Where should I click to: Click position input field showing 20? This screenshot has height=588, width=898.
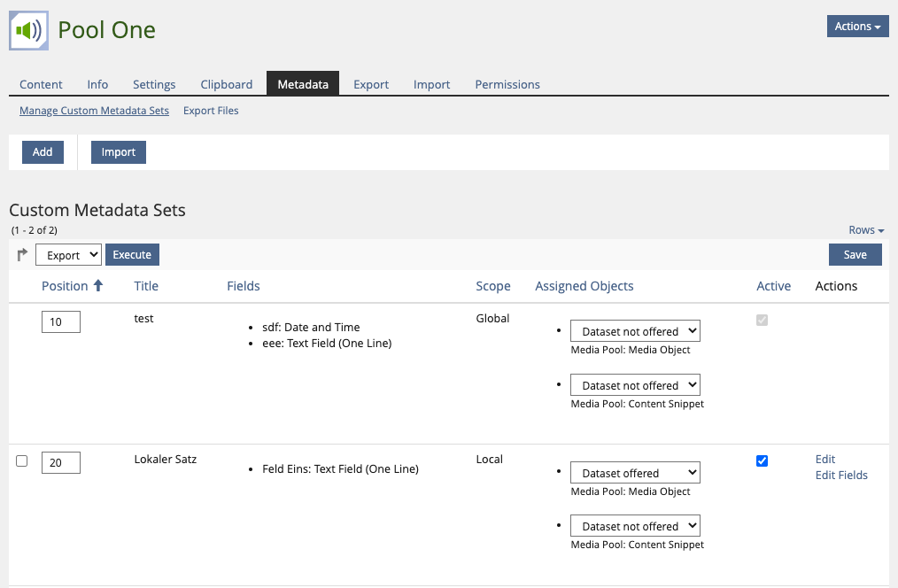click(61, 462)
